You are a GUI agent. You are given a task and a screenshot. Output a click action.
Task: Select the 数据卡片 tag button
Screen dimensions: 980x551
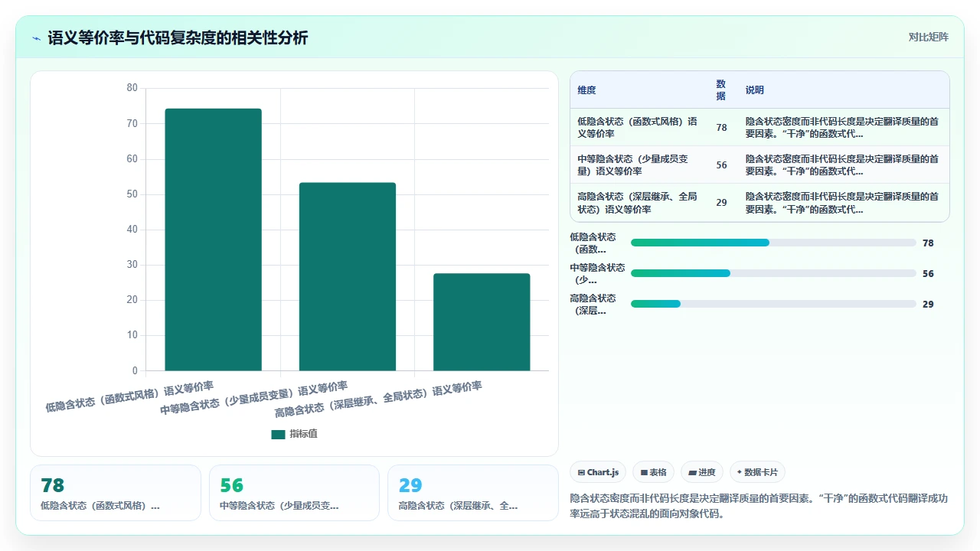757,472
